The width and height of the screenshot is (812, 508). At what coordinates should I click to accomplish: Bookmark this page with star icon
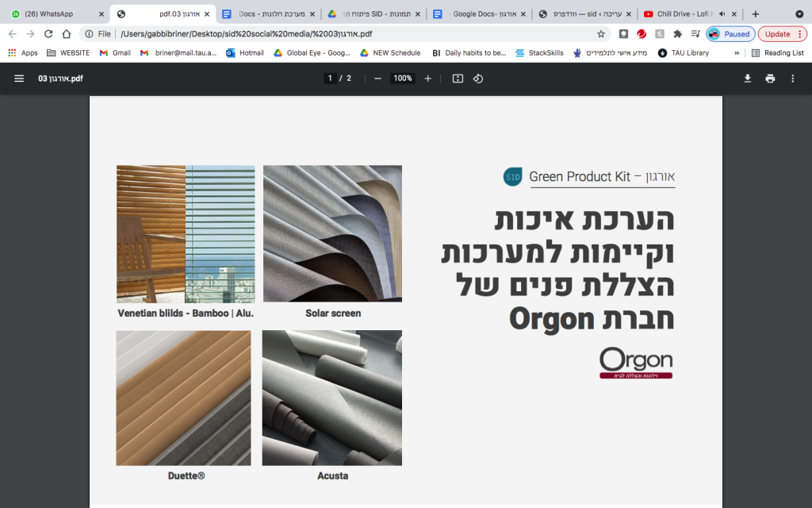601,33
